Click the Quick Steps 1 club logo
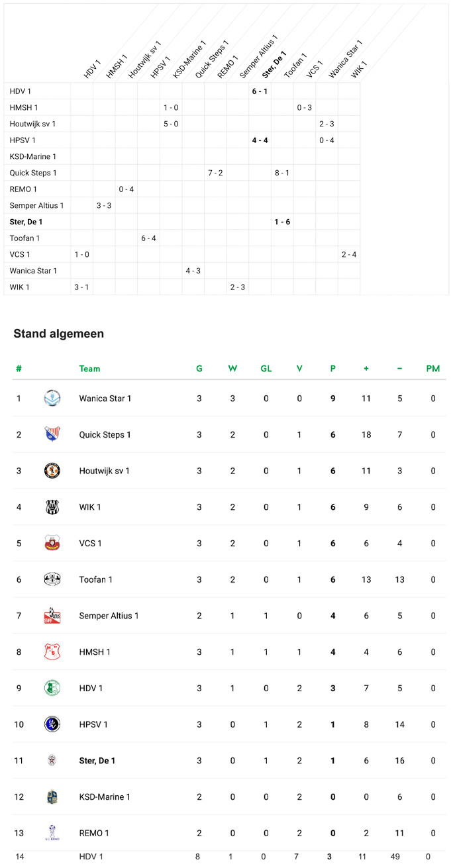This screenshot has width=453, height=868. click(52, 434)
